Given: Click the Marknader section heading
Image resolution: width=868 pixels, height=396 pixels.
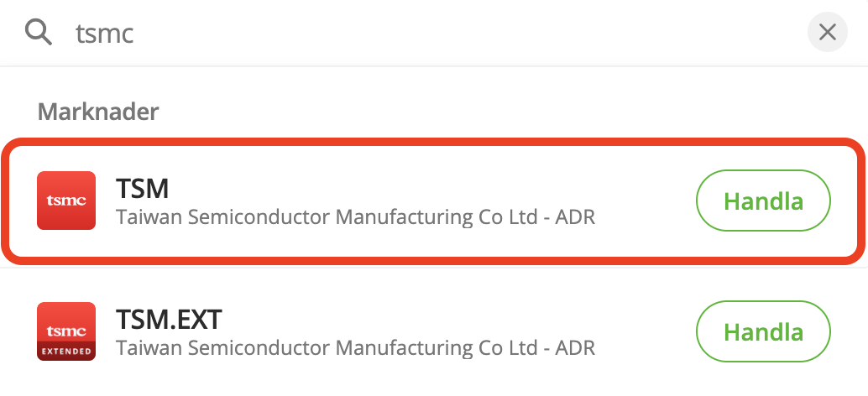Looking at the screenshot, I should [98, 111].
